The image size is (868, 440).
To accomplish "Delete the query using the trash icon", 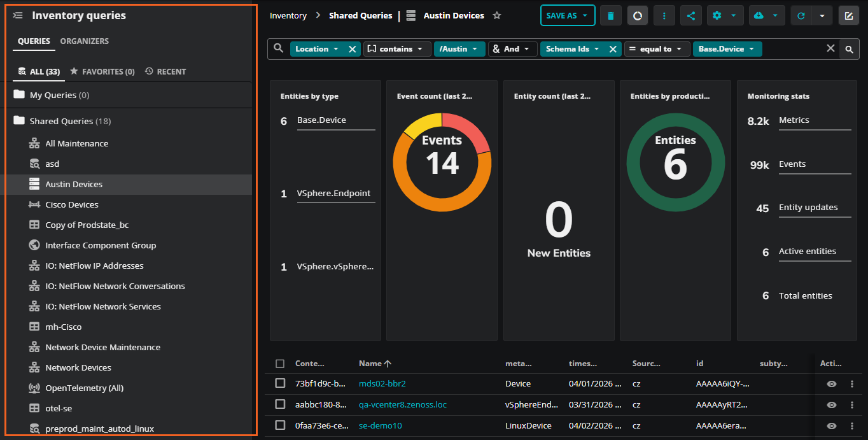I will [x=611, y=16].
